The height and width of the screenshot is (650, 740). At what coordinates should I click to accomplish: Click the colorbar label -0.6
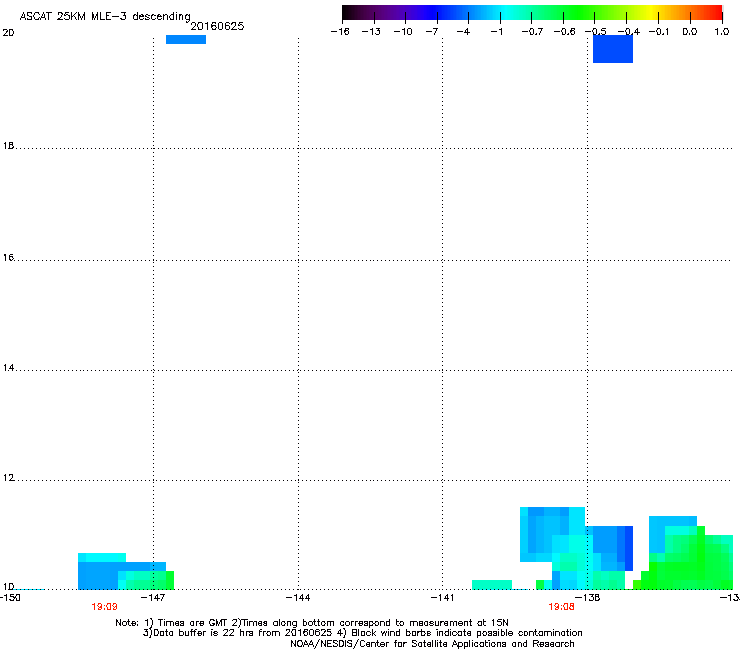point(564,32)
